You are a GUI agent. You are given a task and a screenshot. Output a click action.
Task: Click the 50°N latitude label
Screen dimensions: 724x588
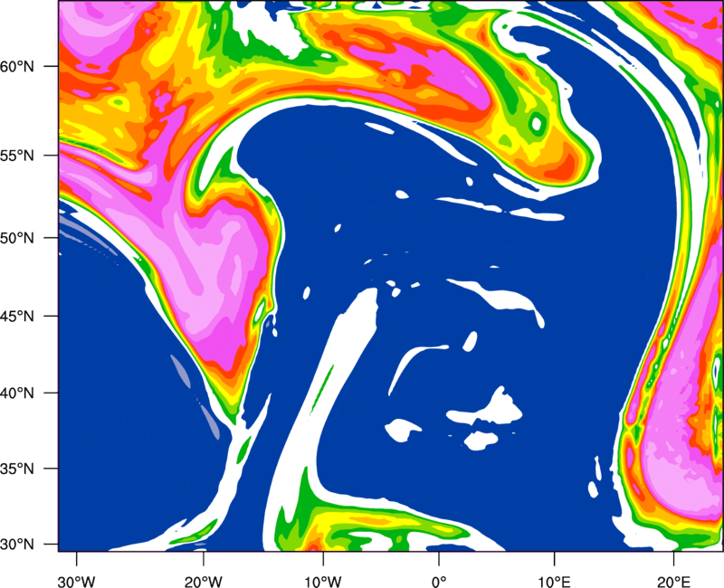tap(17, 239)
